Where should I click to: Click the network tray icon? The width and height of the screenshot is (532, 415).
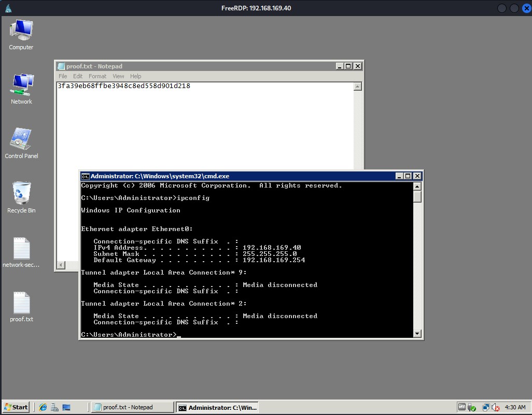click(x=486, y=408)
